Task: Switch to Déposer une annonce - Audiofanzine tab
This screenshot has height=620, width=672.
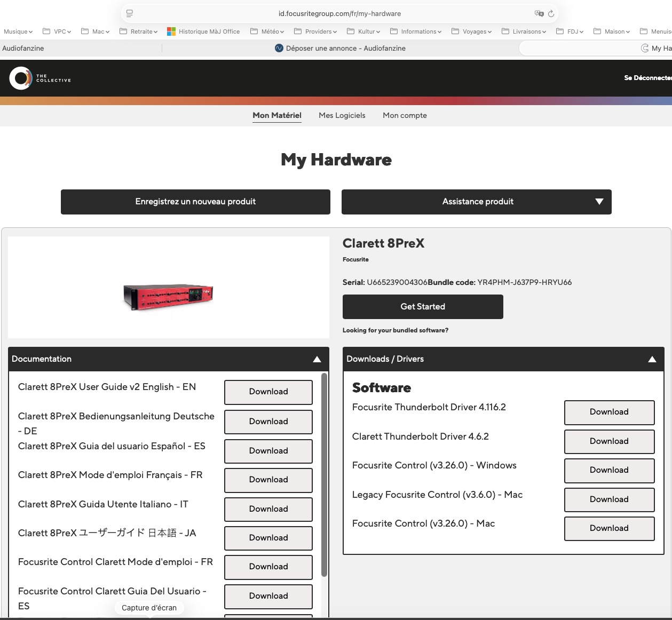Action: point(340,48)
